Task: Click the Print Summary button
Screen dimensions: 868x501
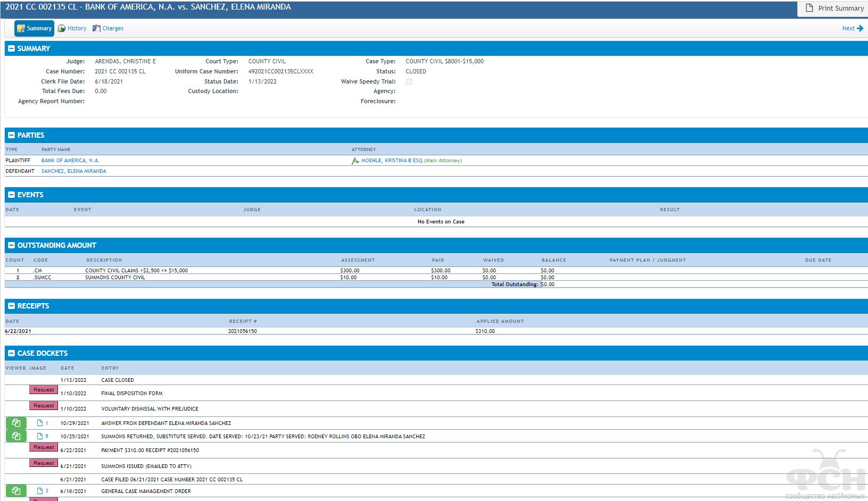Action: tap(833, 9)
